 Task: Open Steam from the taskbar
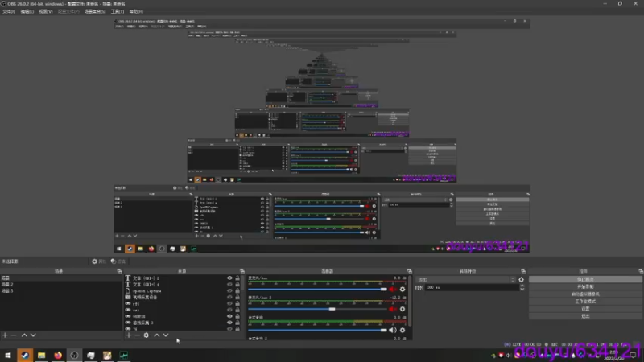coord(25,355)
